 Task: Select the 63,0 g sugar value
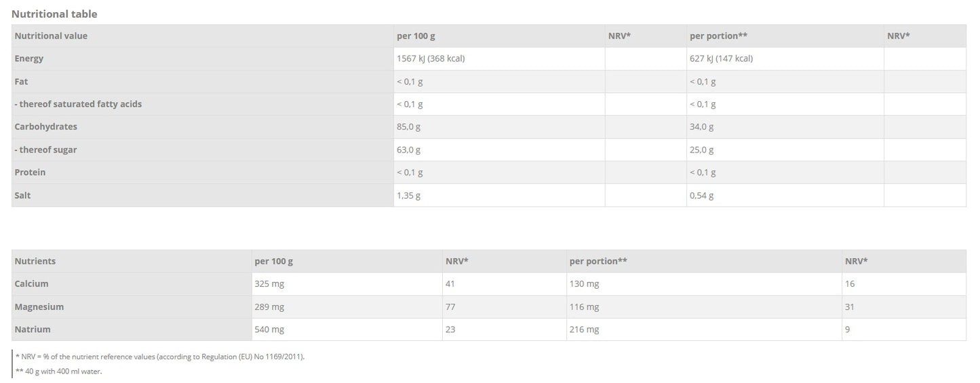point(408,150)
